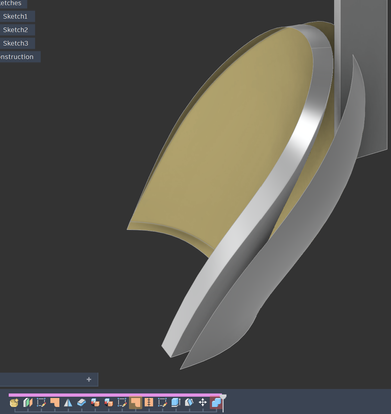Viewport: 391px width, 414px height.
Task: Click the plus button in the bottom-left panel
Action: point(89,379)
